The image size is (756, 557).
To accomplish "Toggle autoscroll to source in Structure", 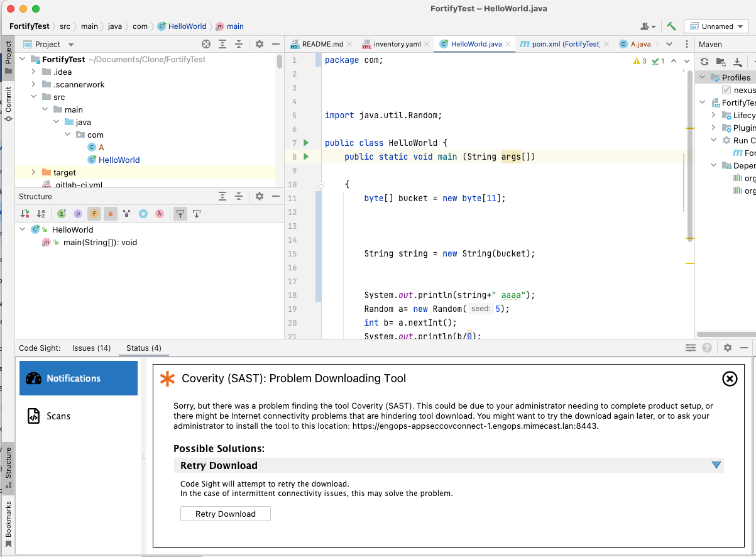I will pyautogui.click(x=180, y=214).
